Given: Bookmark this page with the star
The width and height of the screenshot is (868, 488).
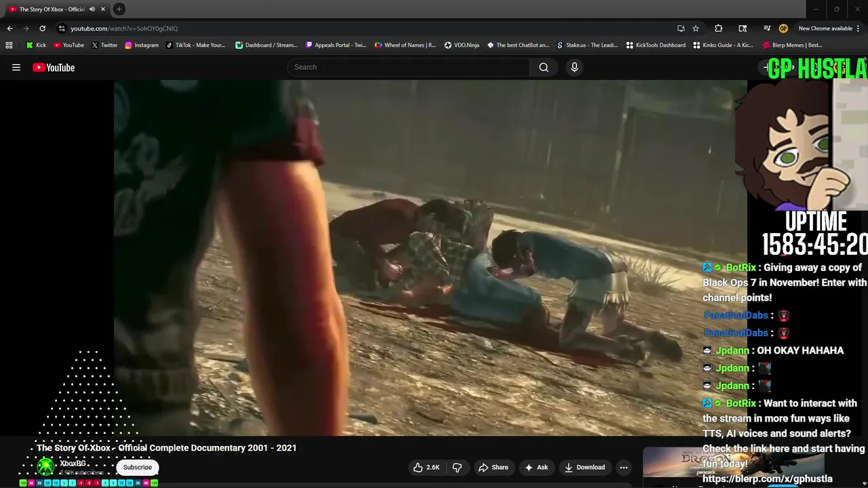Looking at the screenshot, I should 696,28.
